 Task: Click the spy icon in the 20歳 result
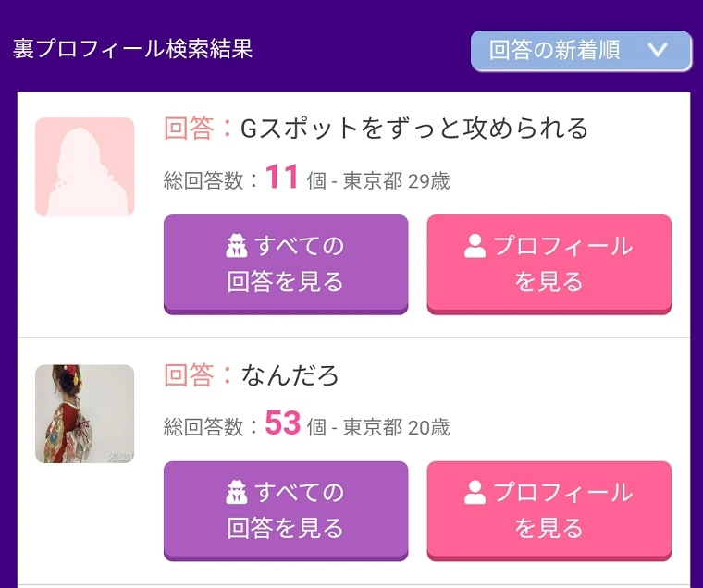238,494
